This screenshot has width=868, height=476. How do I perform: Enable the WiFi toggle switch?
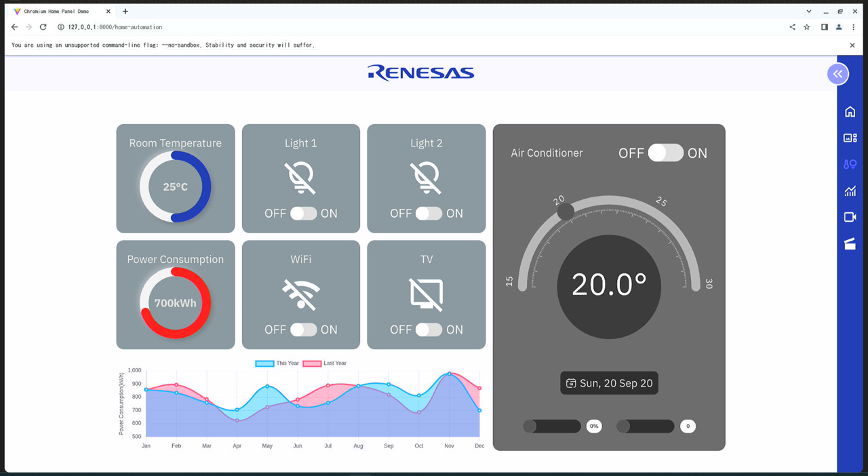[303, 330]
